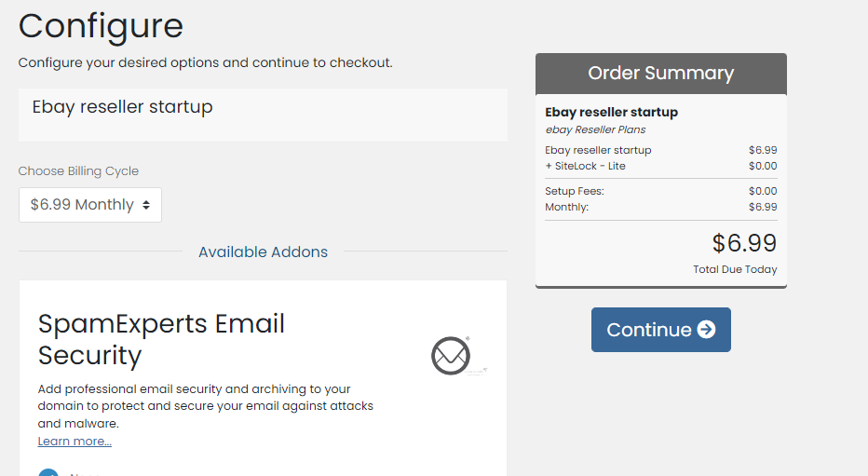Click the bold Ebay reseller startup title in Order Summary

(611, 113)
